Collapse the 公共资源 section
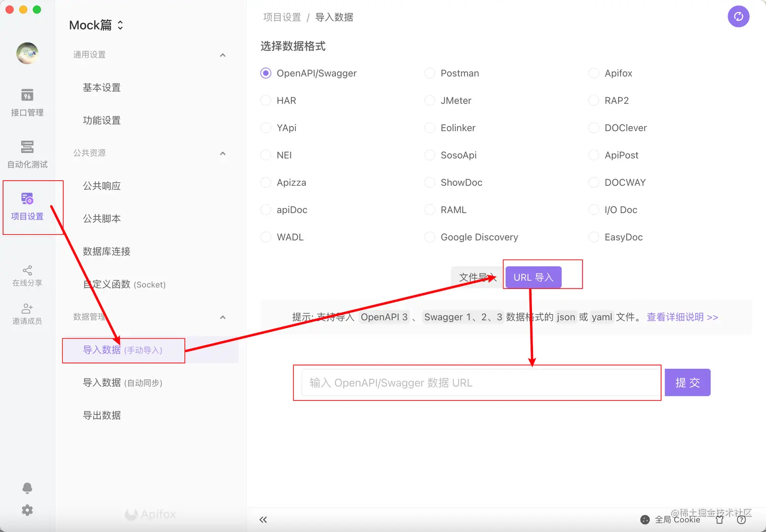The image size is (766, 532). pyautogui.click(x=222, y=153)
